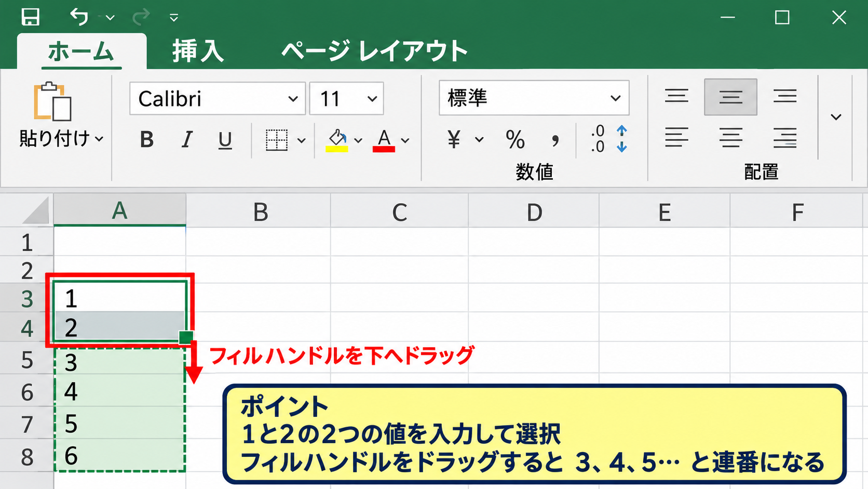Select column A header
This screenshot has width=868, height=489.
click(x=120, y=210)
